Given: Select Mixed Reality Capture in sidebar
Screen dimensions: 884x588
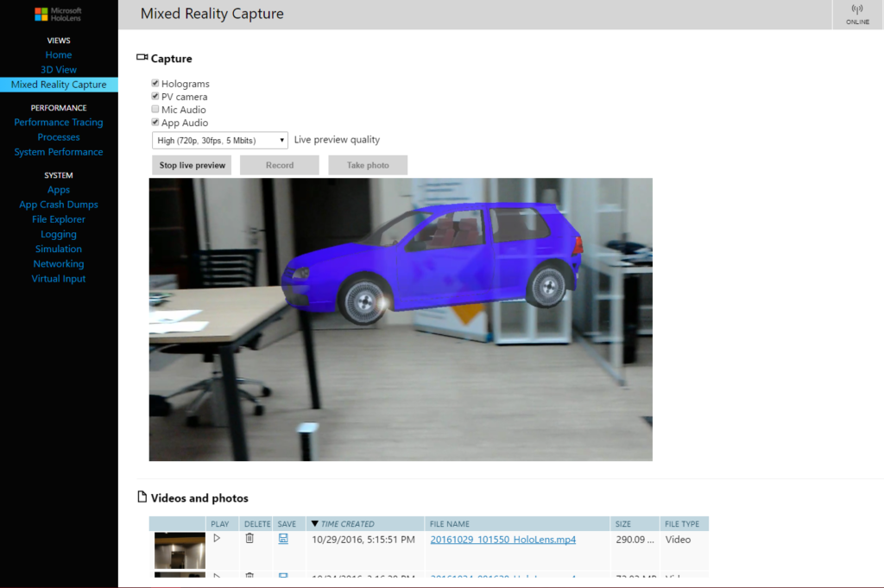Looking at the screenshot, I should (x=59, y=85).
